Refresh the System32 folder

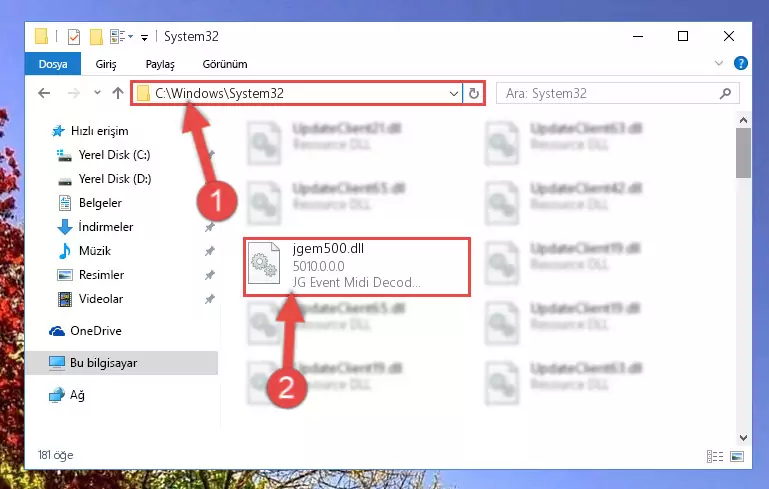coord(474,93)
